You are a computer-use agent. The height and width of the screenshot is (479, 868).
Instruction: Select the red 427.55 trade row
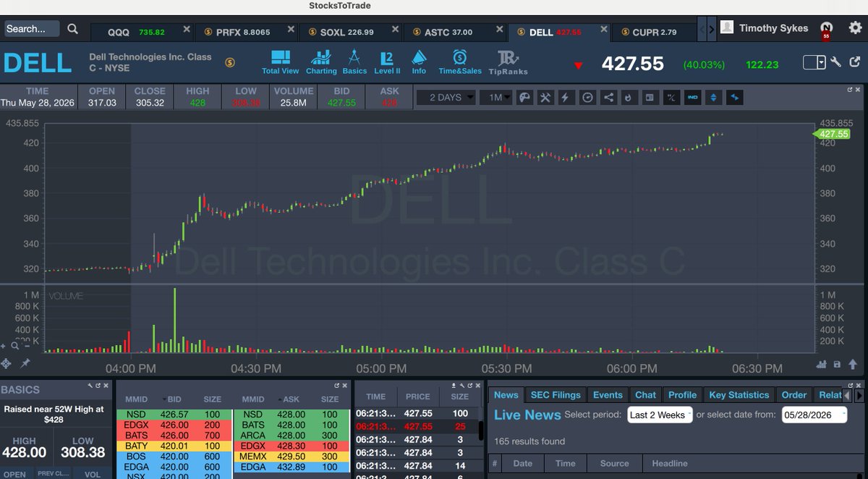(x=415, y=427)
